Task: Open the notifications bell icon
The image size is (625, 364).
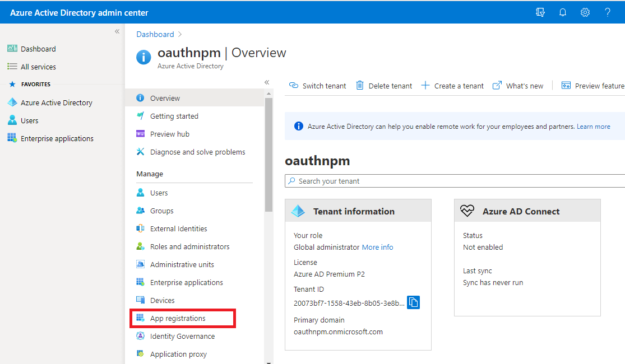Action: click(x=563, y=12)
